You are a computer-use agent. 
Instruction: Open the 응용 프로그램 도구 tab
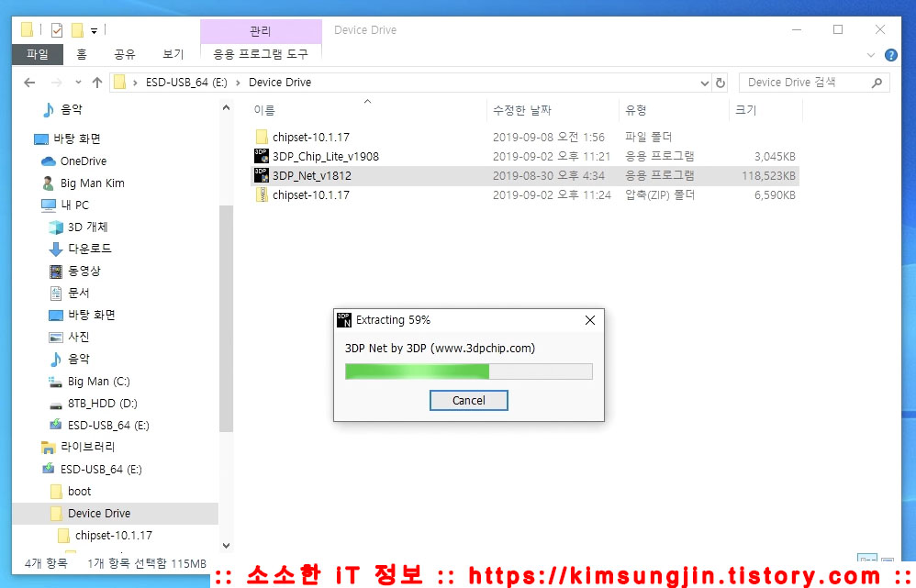click(261, 54)
